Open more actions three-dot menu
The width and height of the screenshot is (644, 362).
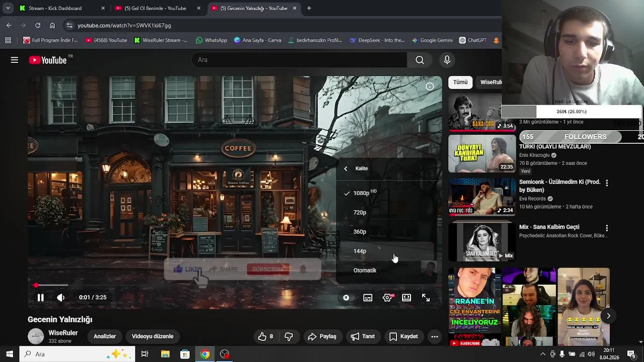(435, 336)
